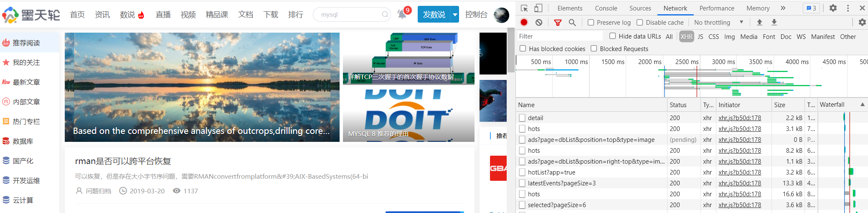
Task: Filter requests by Img type
Action: click(729, 36)
